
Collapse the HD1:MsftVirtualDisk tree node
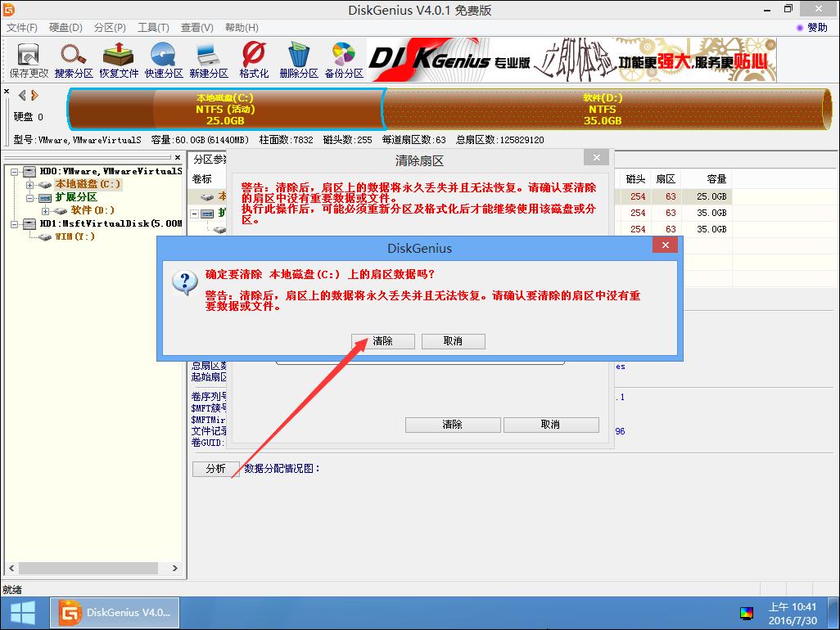click(14, 224)
